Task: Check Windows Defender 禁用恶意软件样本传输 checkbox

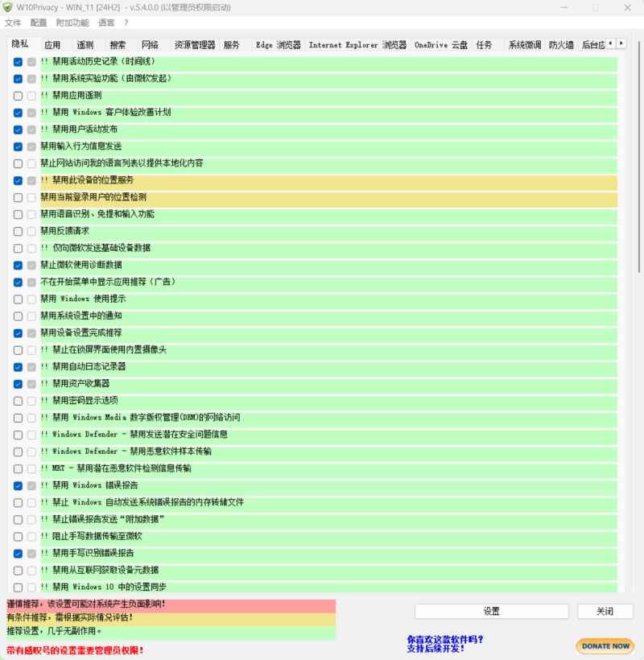Action: click(x=18, y=452)
